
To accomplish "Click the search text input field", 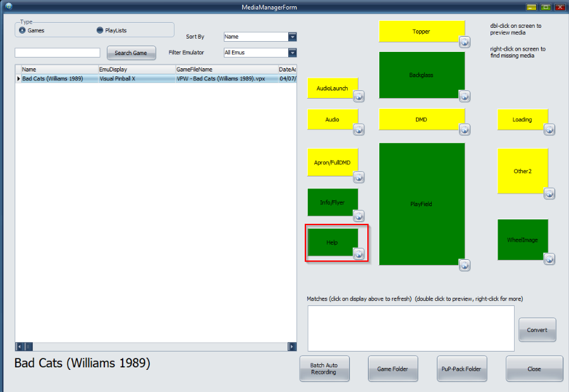I will (58, 53).
